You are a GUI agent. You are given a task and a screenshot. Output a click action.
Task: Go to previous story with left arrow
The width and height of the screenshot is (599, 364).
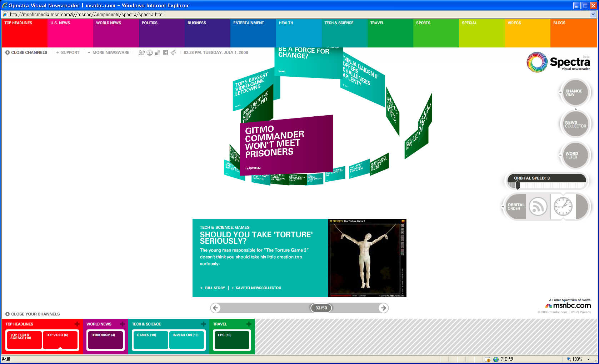tap(215, 308)
